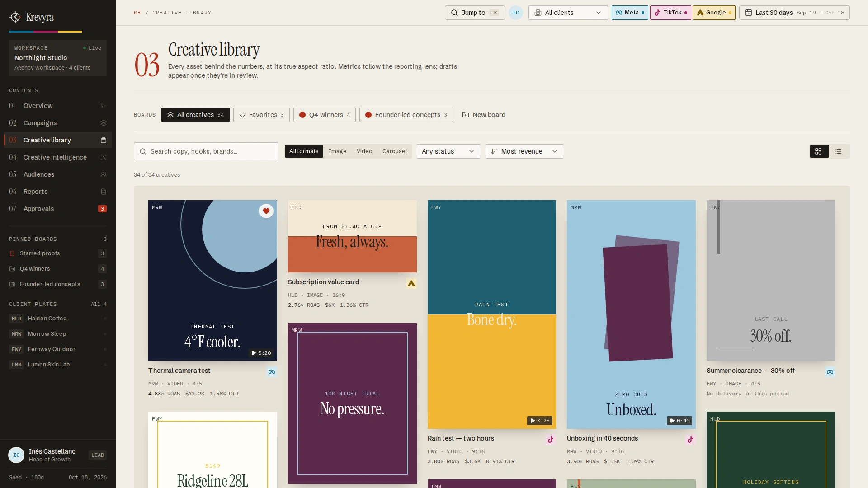
Task: Click the IC avatar in top bar
Action: point(515,13)
